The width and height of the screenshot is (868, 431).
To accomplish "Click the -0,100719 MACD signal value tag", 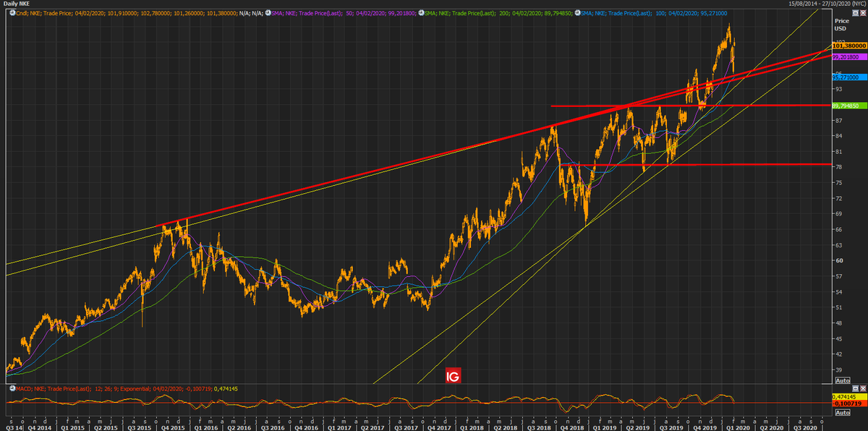I will 849,403.
